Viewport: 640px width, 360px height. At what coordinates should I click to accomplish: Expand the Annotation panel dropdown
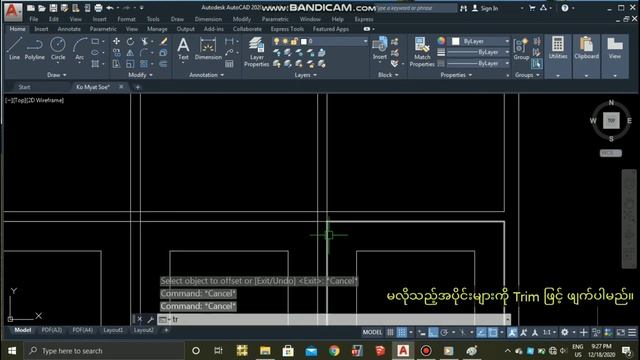[x=206, y=75]
